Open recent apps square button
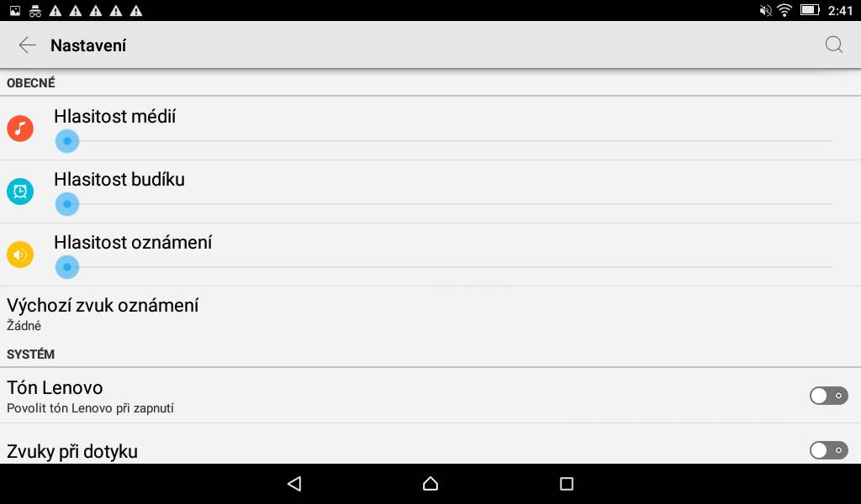The height and width of the screenshot is (504, 861). (x=566, y=483)
